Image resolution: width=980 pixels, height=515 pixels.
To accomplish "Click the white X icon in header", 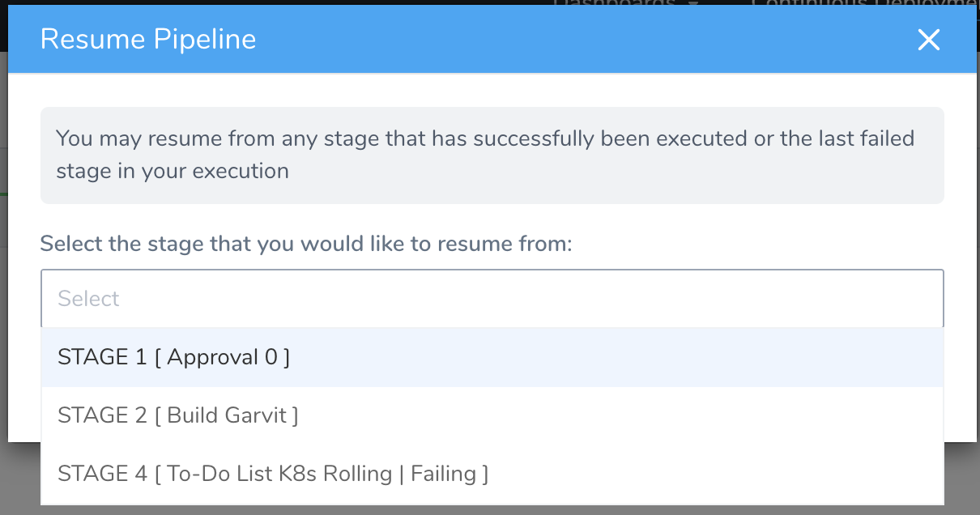I will 928,40.
